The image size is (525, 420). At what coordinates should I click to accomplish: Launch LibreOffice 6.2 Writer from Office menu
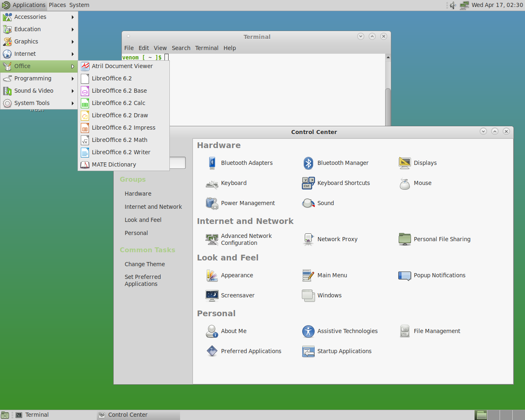(x=123, y=152)
